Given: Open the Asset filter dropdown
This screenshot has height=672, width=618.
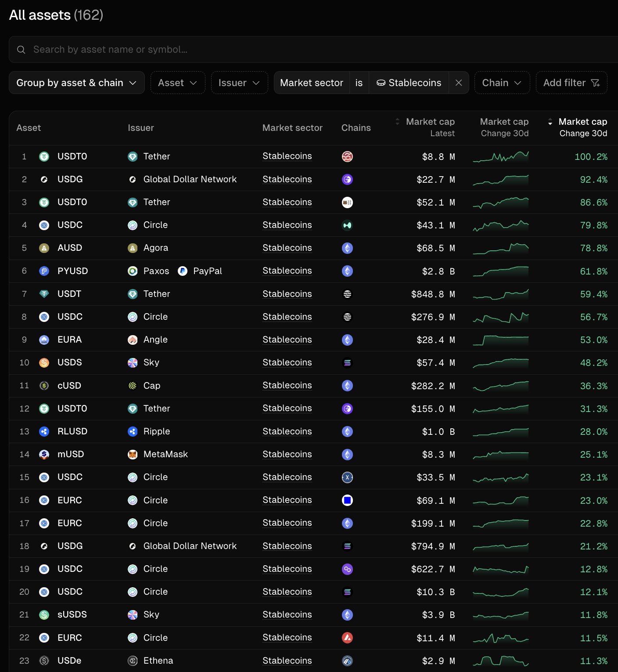Looking at the screenshot, I should (178, 83).
